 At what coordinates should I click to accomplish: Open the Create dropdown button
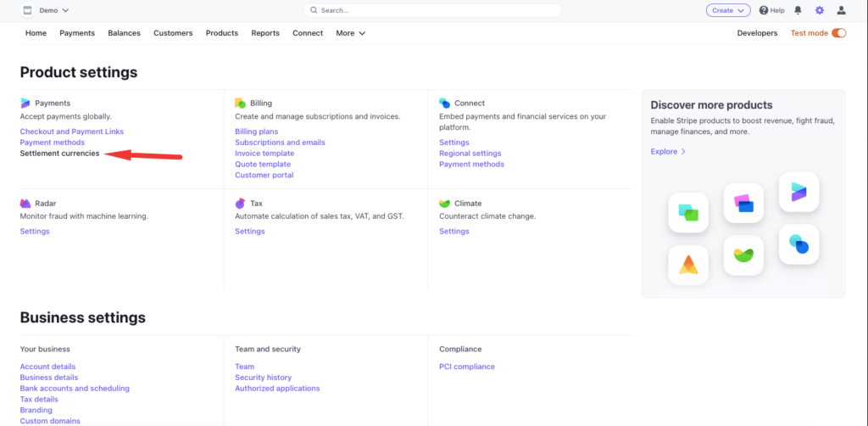pos(728,10)
